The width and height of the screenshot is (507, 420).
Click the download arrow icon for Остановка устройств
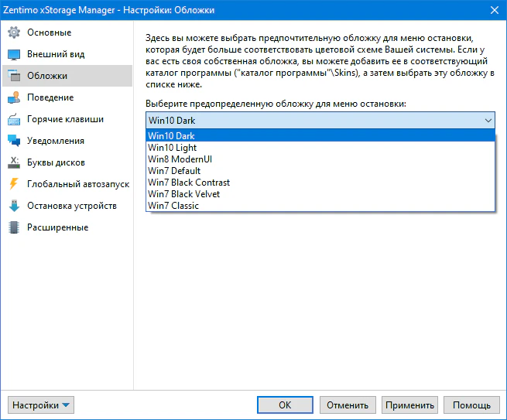(13, 206)
